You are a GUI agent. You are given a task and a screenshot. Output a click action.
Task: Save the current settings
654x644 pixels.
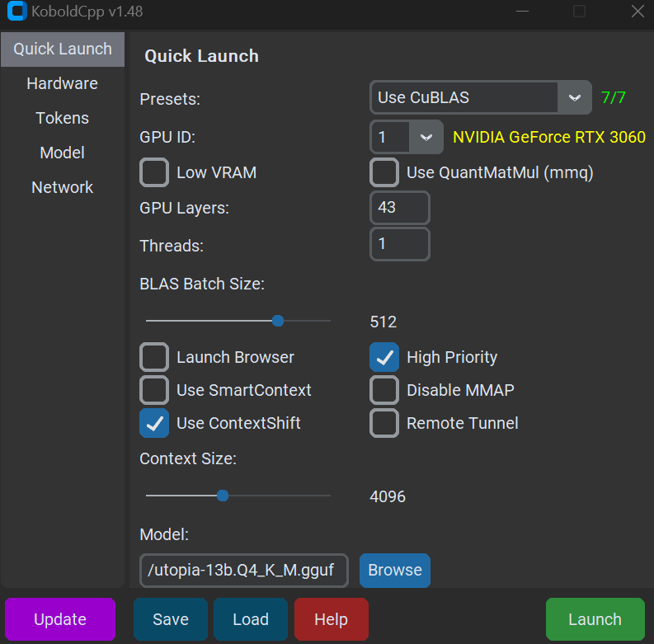(x=171, y=619)
